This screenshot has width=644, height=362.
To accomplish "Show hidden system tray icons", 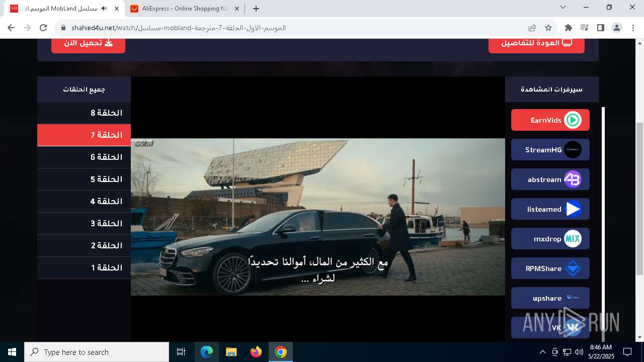I will [542, 352].
